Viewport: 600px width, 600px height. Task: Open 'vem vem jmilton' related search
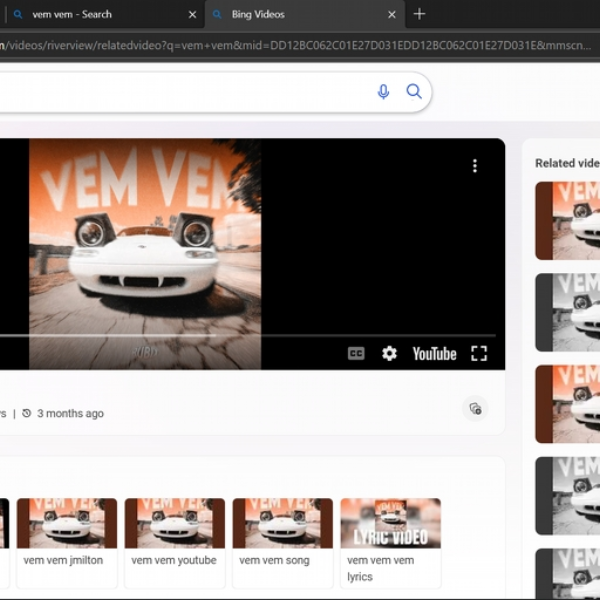tap(67, 543)
